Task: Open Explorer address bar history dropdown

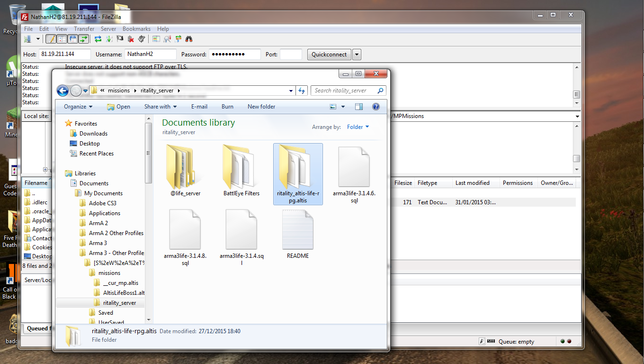Action: coord(291,91)
